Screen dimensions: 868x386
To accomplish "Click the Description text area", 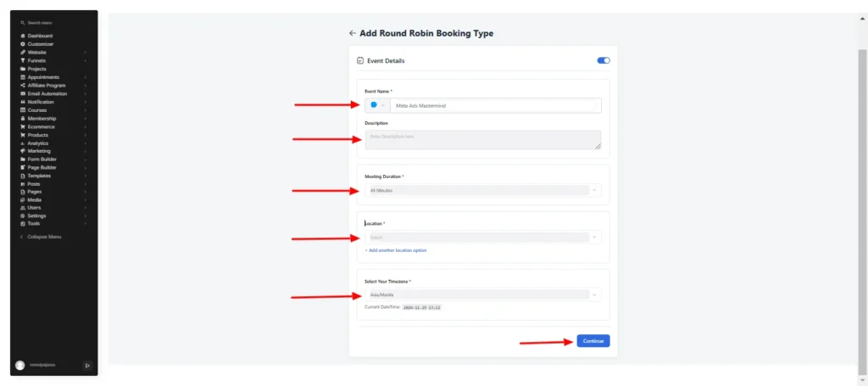I will click(482, 140).
